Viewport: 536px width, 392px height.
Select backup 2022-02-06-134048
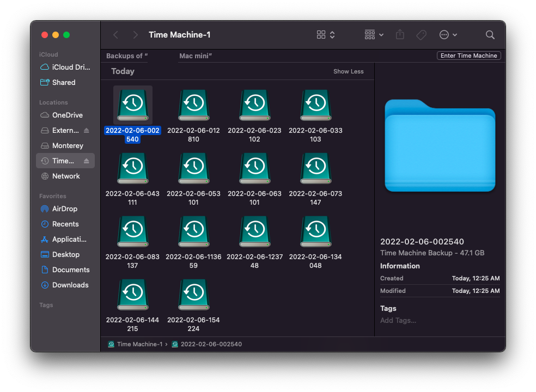coord(315,231)
